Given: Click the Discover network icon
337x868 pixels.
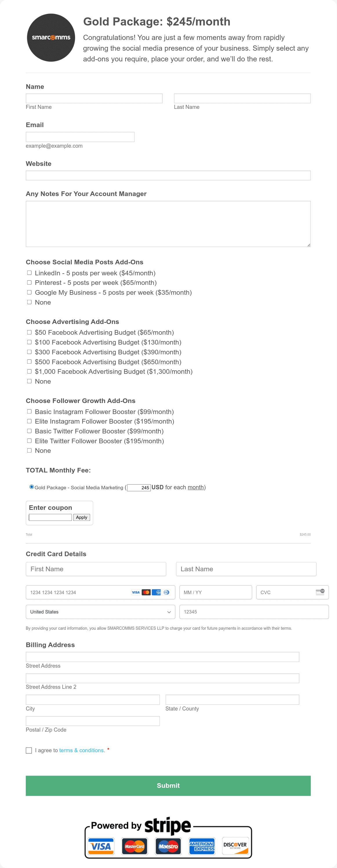Looking at the screenshot, I should (x=235, y=846).
